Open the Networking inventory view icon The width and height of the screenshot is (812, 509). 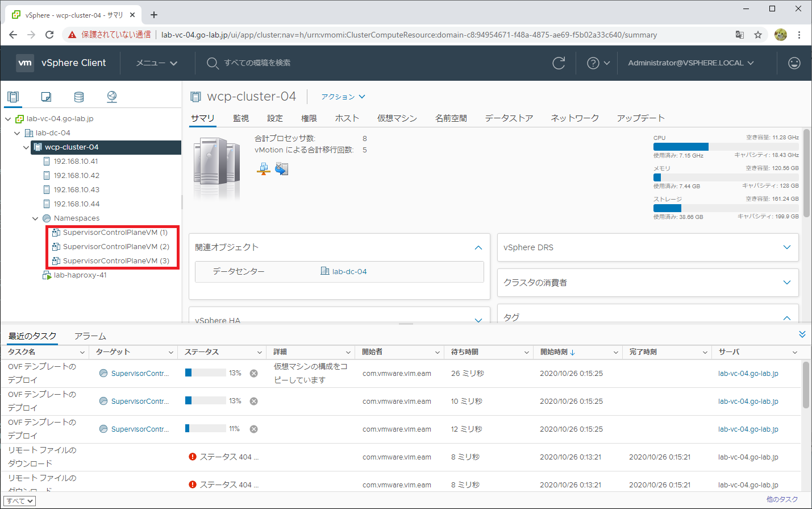point(112,97)
